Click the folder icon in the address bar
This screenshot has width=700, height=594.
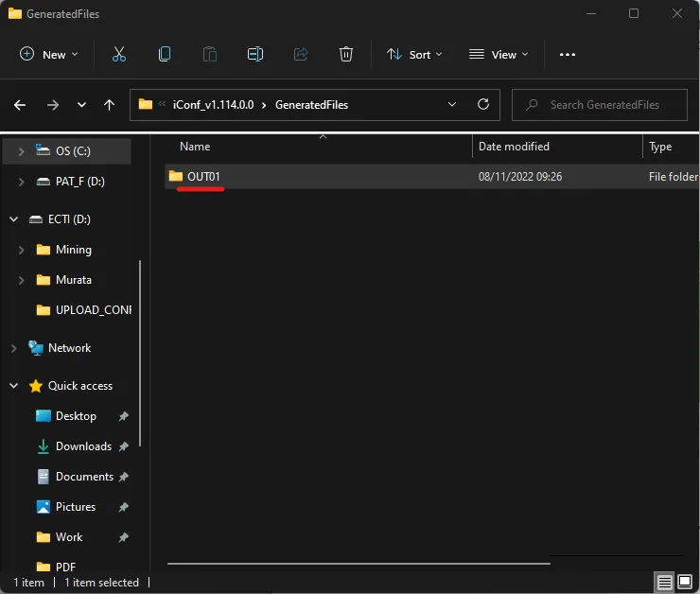(146, 104)
